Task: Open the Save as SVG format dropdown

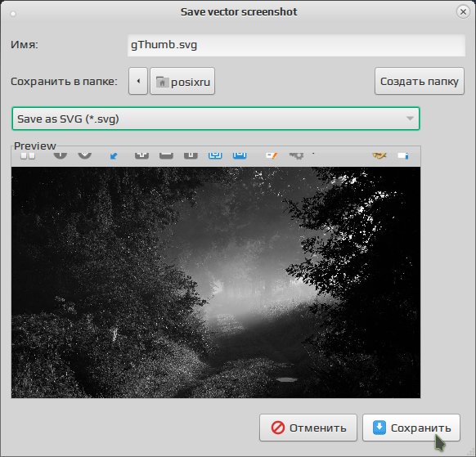Action: (x=216, y=119)
